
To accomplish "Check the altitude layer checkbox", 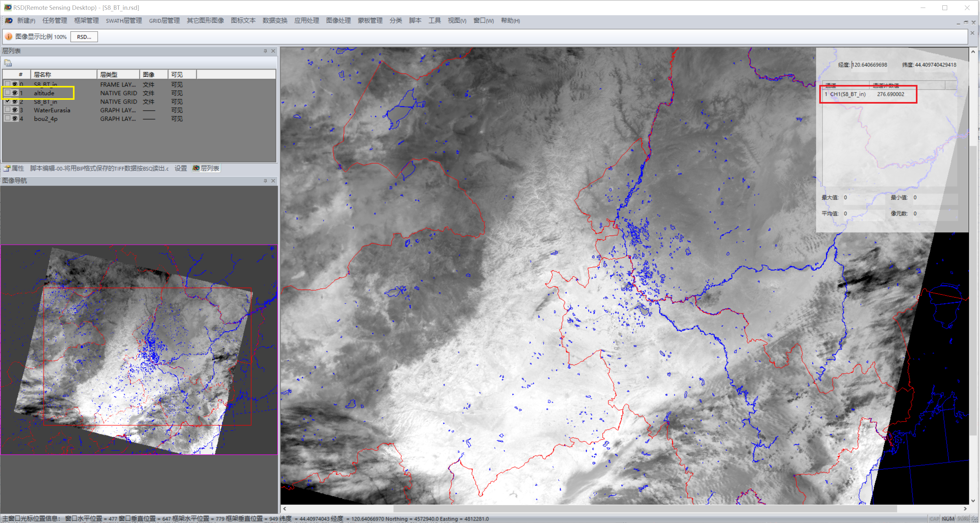I will [8, 93].
